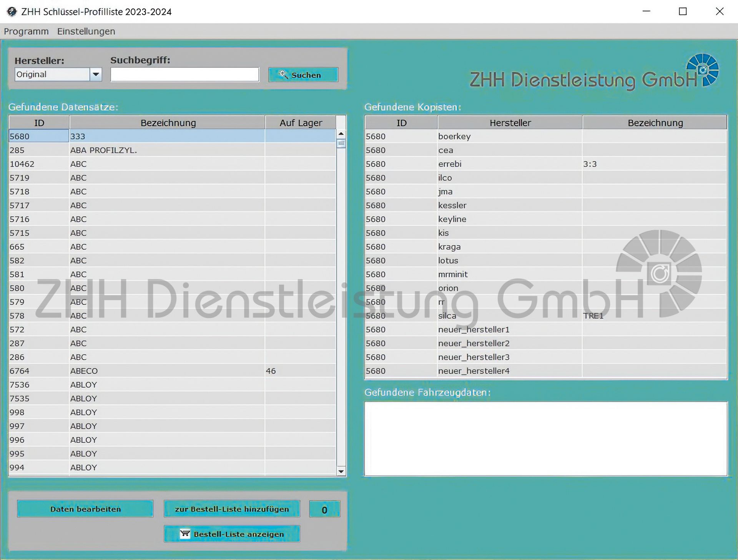Screen dimensions: 738x560
Task: Select the keyline Kopisten row
Action: pyautogui.click(x=546, y=219)
